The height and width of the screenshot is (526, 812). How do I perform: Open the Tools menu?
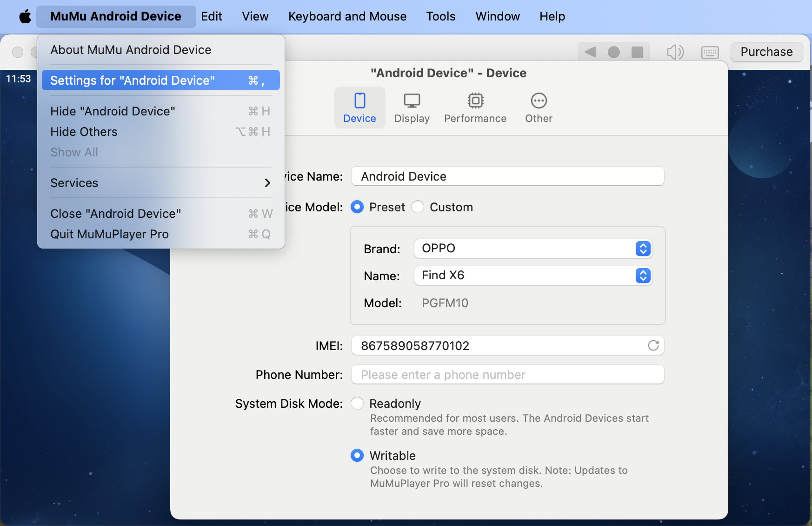click(x=441, y=17)
